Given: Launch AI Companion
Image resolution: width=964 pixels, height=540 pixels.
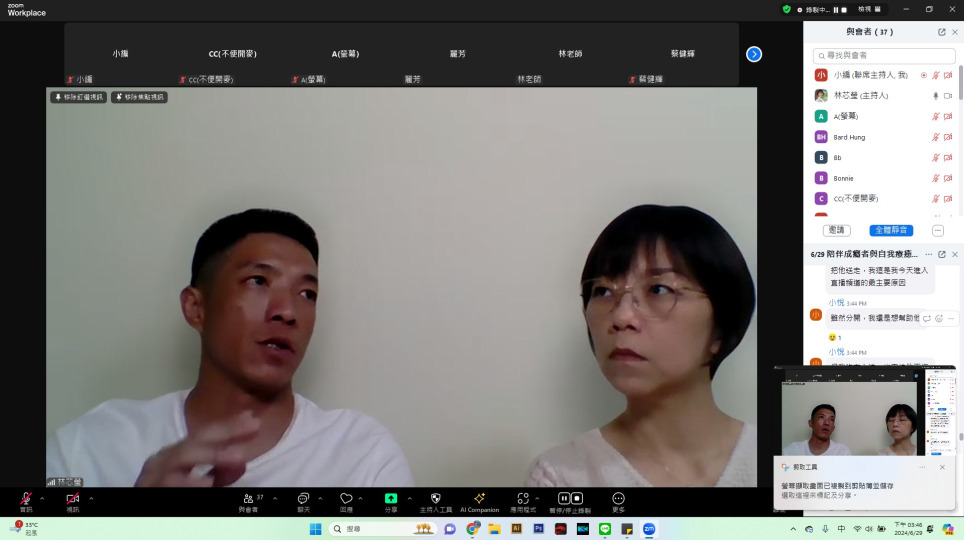Looking at the screenshot, I should (479, 498).
